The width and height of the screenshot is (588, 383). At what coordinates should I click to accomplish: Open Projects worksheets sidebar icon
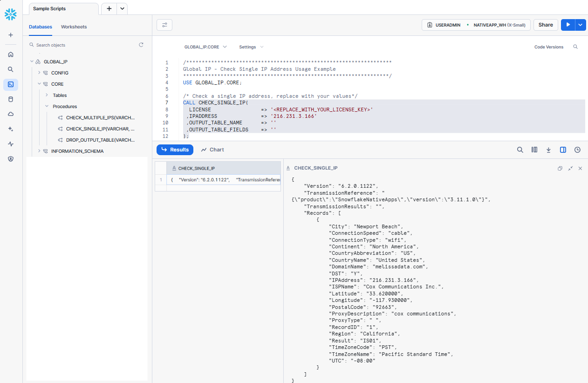pyautogui.click(x=11, y=84)
